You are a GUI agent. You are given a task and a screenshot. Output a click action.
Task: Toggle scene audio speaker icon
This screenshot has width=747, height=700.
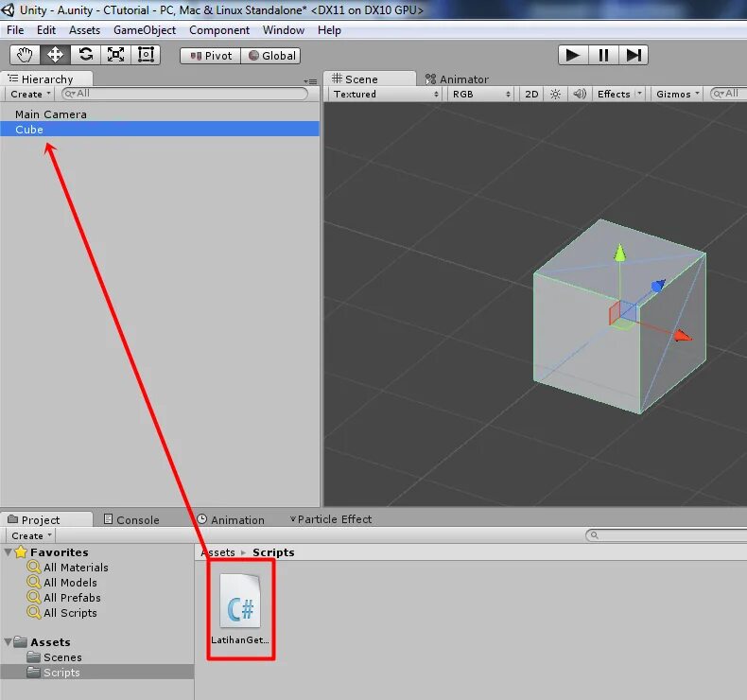[580, 94]
